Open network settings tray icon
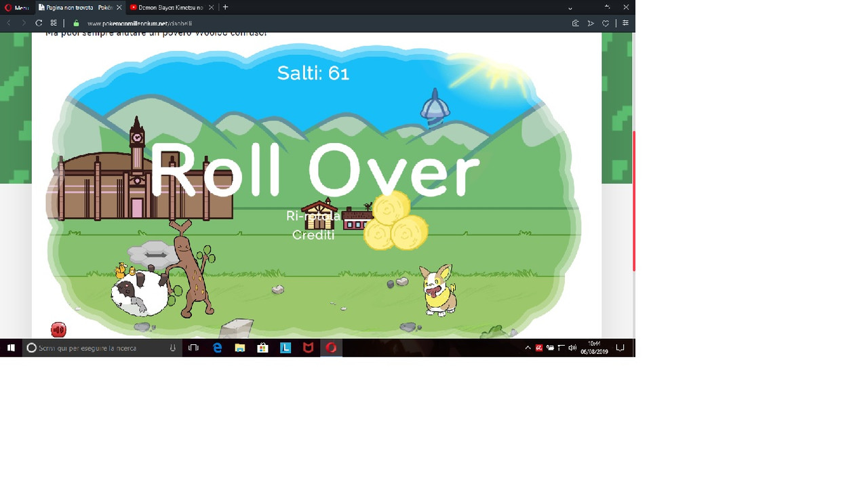 tap(561, 348)
